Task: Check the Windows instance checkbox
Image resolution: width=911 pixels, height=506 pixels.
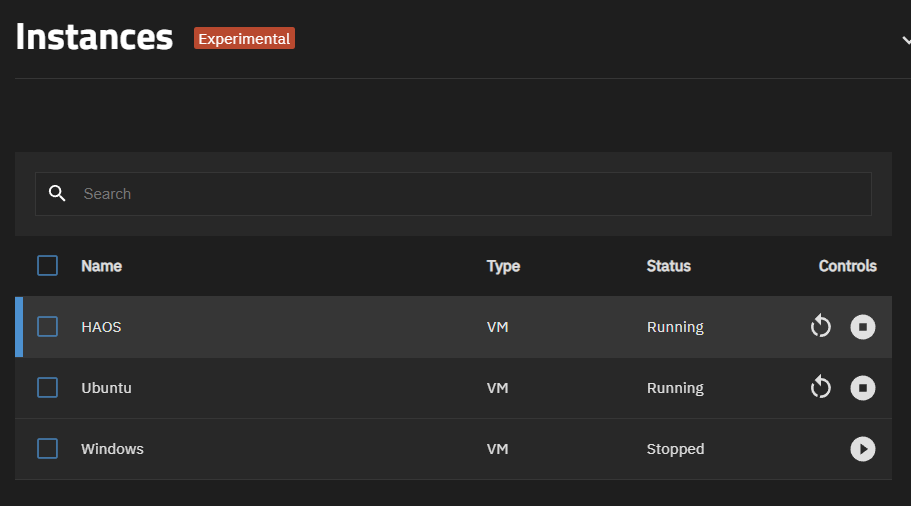Action: [47, 448]
